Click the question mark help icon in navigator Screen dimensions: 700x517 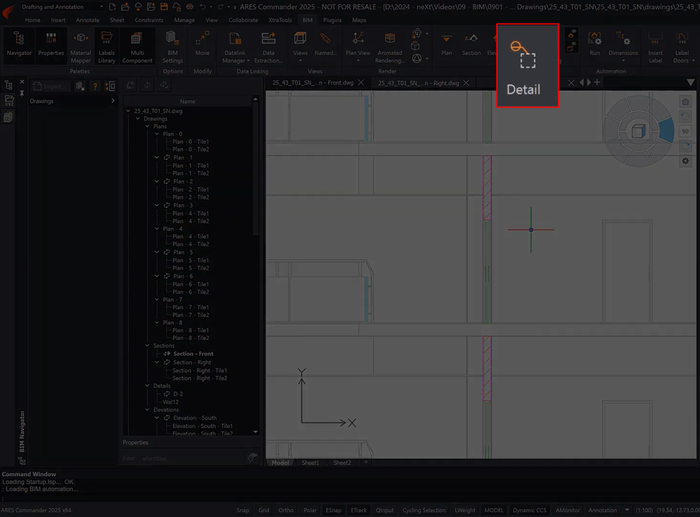pyautogui.click(x=95, y=86)
